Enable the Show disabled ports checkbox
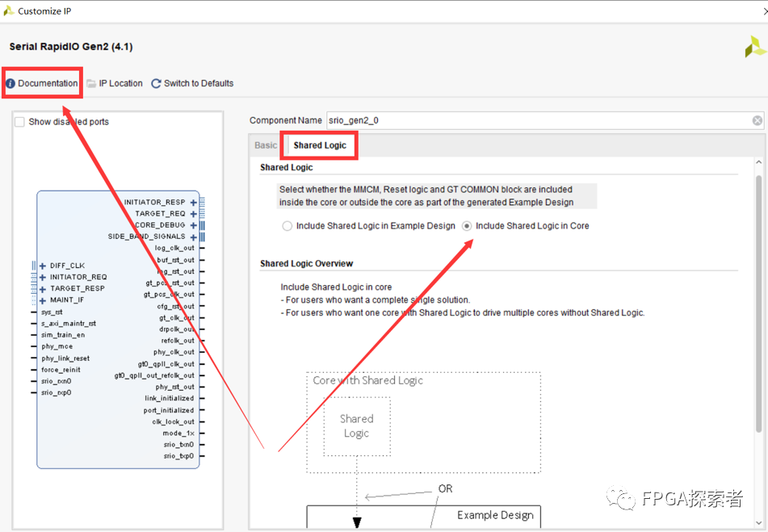This screenshot has width=768, height=532. [19, 122]
